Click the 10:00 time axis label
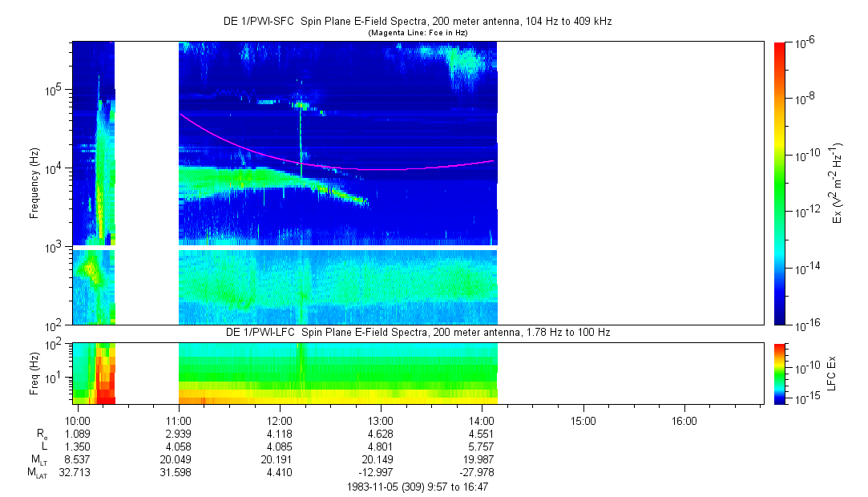This screenshot has width=868, height=497. [x=78, y=420]
